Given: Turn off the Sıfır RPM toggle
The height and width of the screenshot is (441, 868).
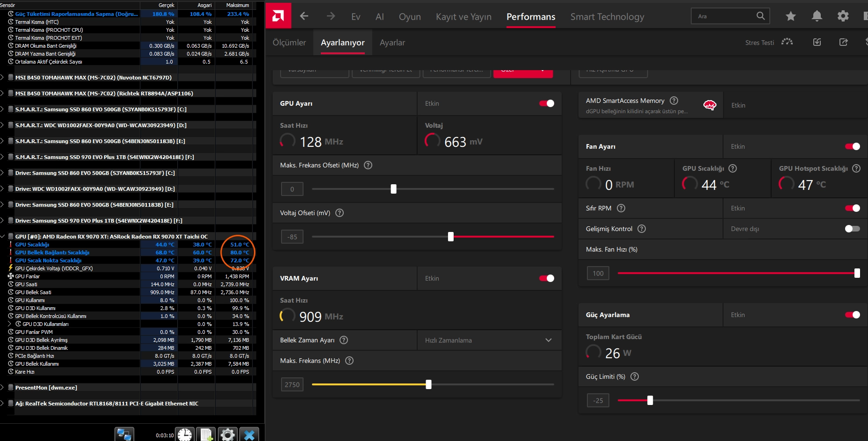Looking at the screenshot, I should (853, 208).
